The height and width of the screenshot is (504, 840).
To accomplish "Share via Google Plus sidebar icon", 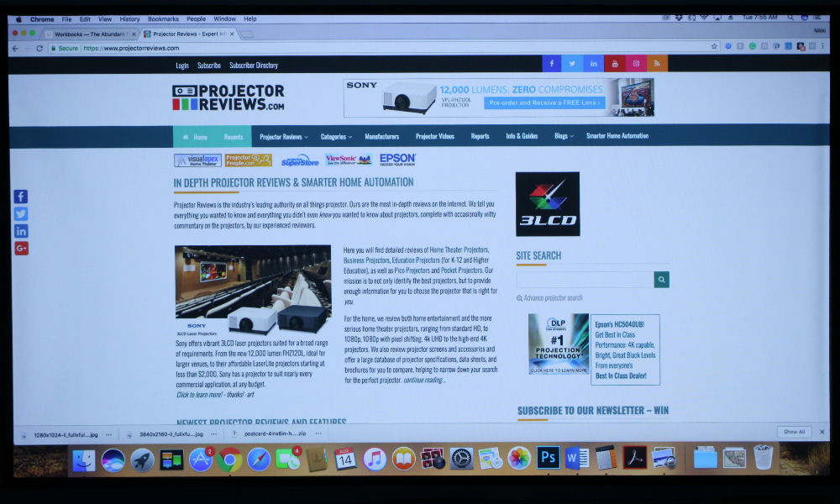I will 21,248.
